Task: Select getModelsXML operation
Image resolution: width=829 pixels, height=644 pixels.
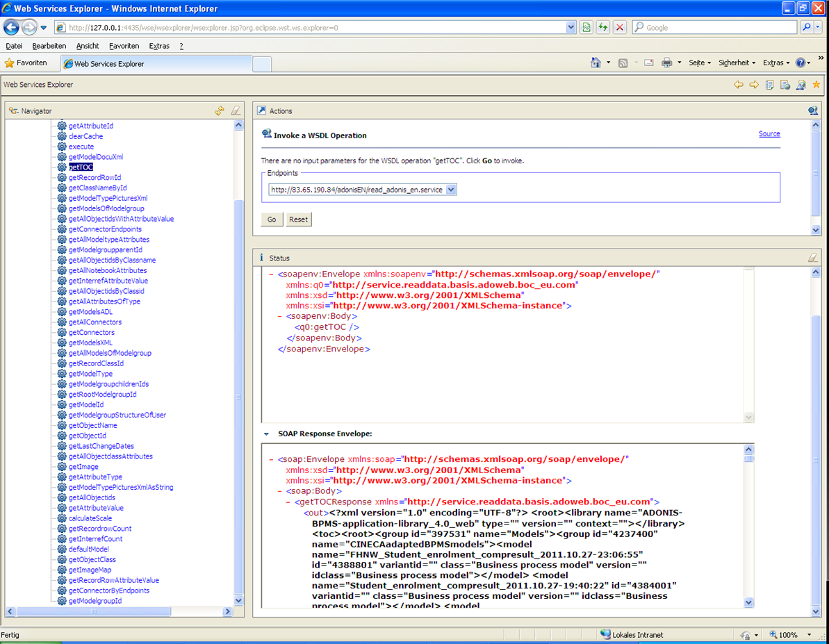Action: point(90,342)
